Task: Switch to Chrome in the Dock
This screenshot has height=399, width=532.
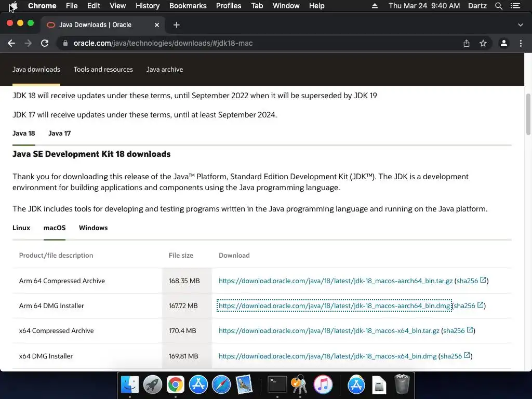Action: click(176, 384)
